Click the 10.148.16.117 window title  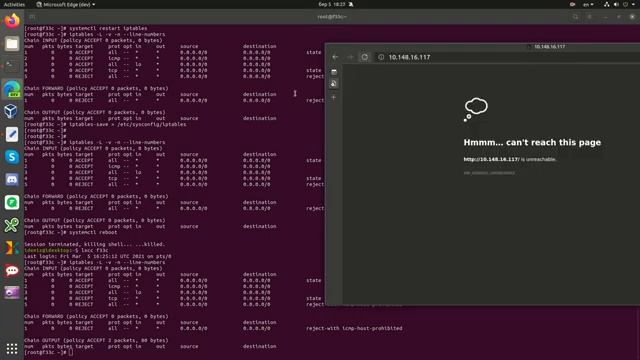point(549,47)
